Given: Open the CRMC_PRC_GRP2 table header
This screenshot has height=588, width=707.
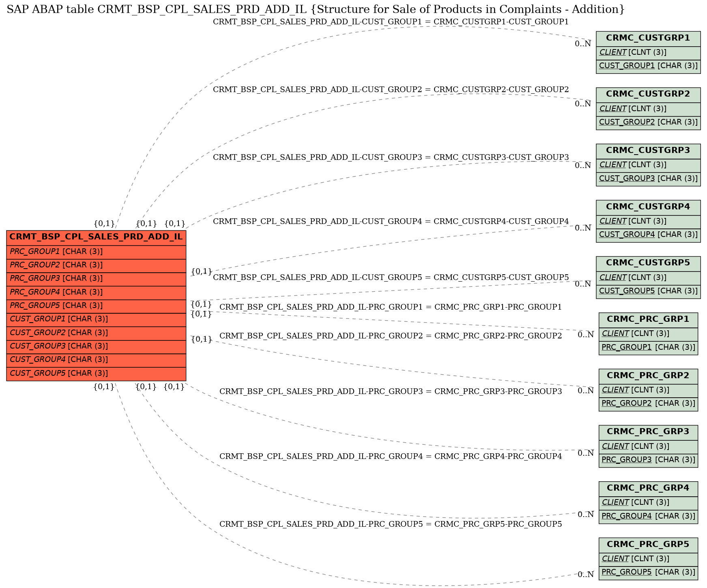Looking at the screenshot, I should coord(648,376).
